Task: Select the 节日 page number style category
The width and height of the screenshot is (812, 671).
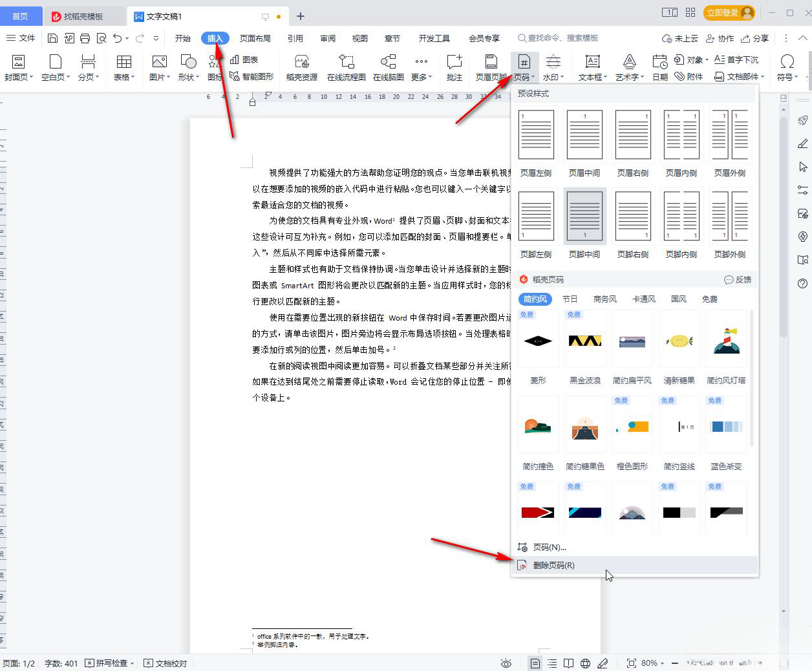Action: (x=570, y=299)
